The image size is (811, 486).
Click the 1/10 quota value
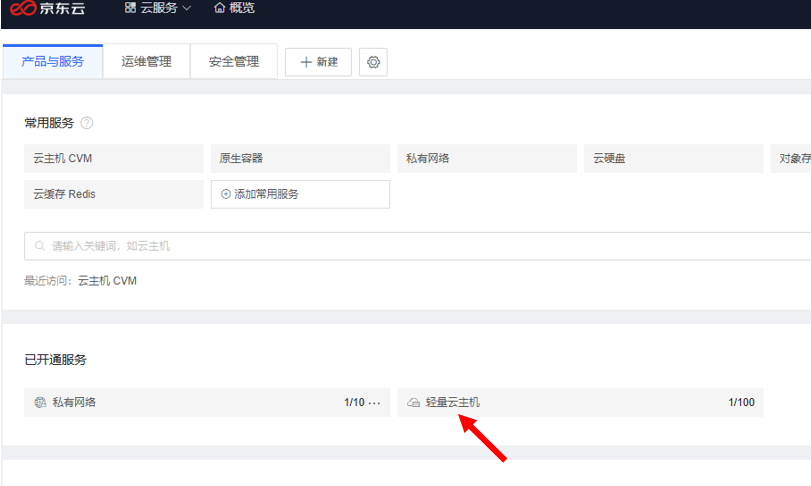354,402
